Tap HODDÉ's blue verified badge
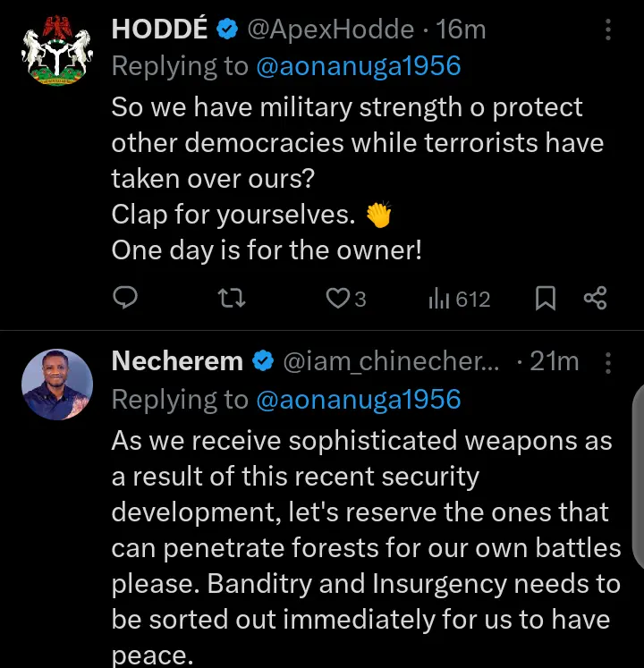 (x=227, y=30)
